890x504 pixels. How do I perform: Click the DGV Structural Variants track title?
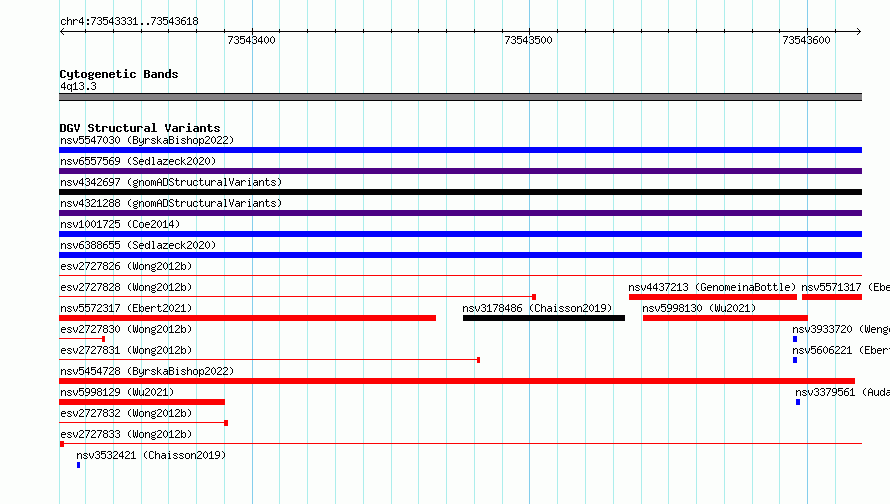(x=140, y=128)
